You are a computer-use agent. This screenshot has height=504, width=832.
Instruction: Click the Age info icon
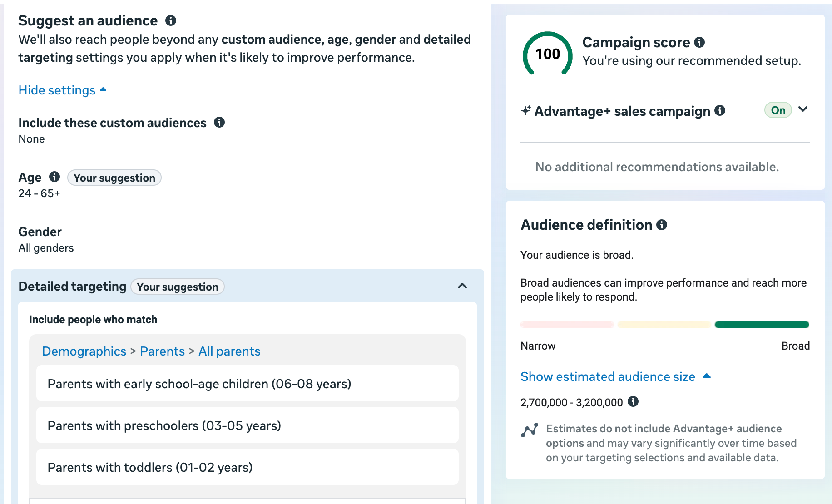click(54, 177)
